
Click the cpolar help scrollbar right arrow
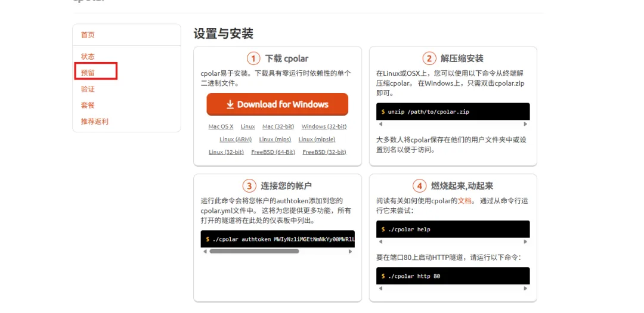pos(525,241)
